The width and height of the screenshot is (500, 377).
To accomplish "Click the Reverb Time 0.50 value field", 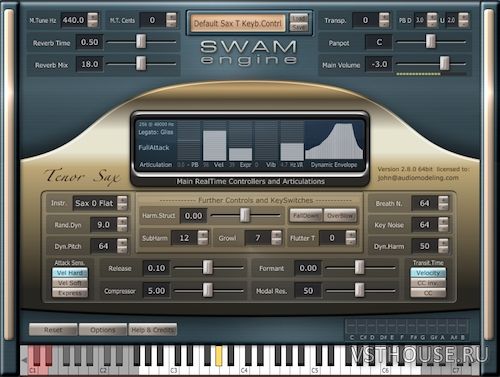I will [x=89, y=42].
